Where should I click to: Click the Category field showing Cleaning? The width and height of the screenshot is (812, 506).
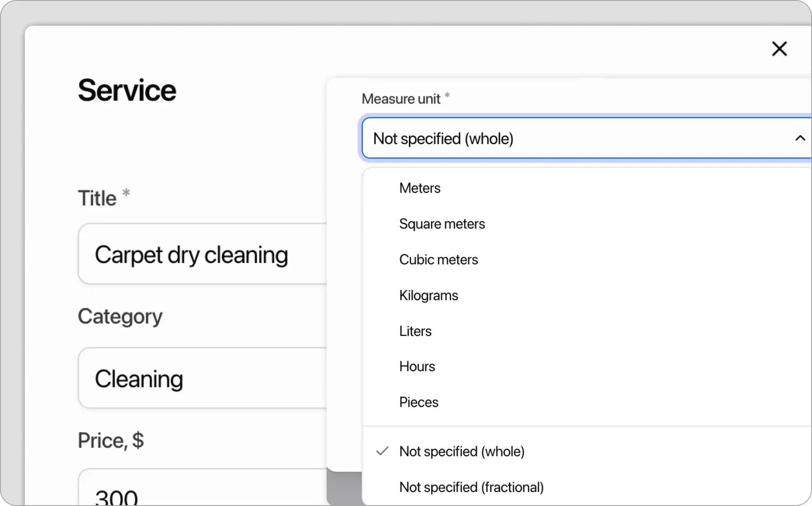coord(203,378)
